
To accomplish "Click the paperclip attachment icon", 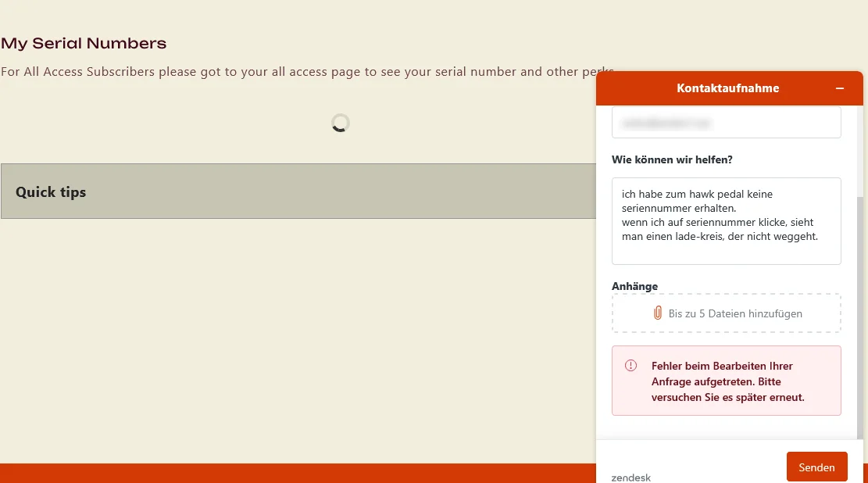I will [x=658, y=313].
